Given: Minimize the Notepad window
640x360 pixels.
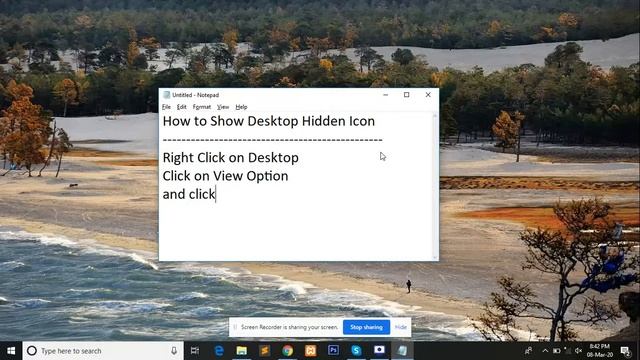Looking at the screenshot, I should (385, 95).
